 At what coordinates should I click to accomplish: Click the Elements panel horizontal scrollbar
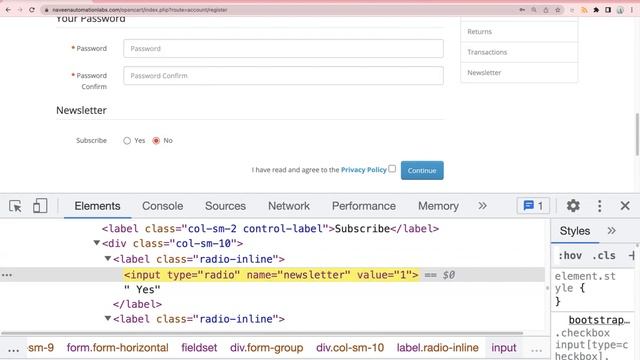point(262,333)
